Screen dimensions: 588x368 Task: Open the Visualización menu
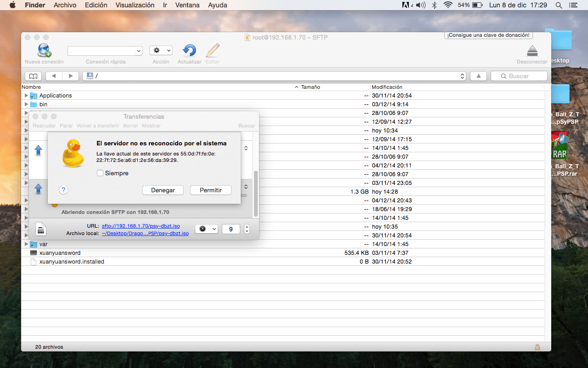point(135,5)
